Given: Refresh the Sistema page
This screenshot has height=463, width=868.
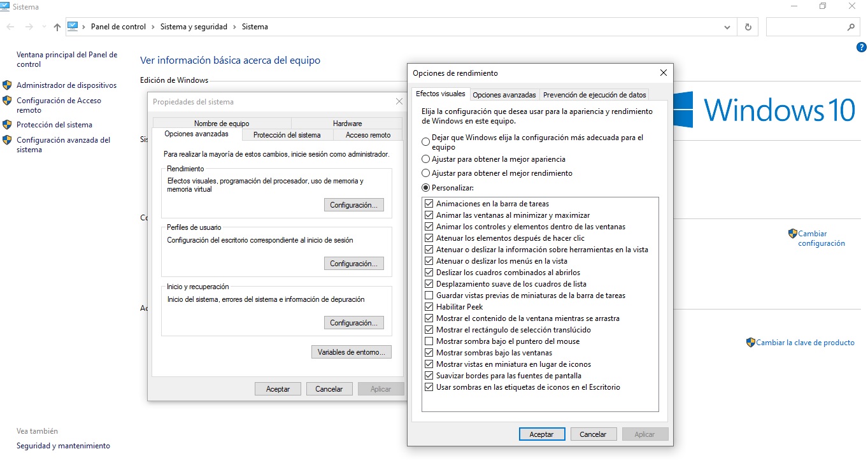Looking at the screenshot, I should [x=748, y=27].
